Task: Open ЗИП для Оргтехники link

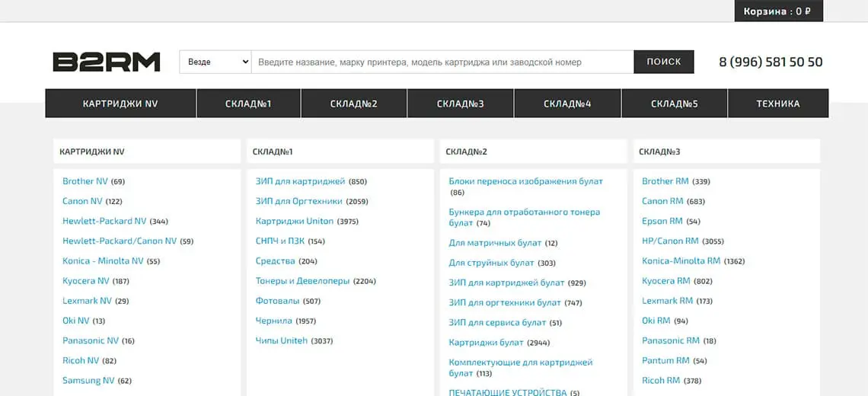Action: [299, 201]
